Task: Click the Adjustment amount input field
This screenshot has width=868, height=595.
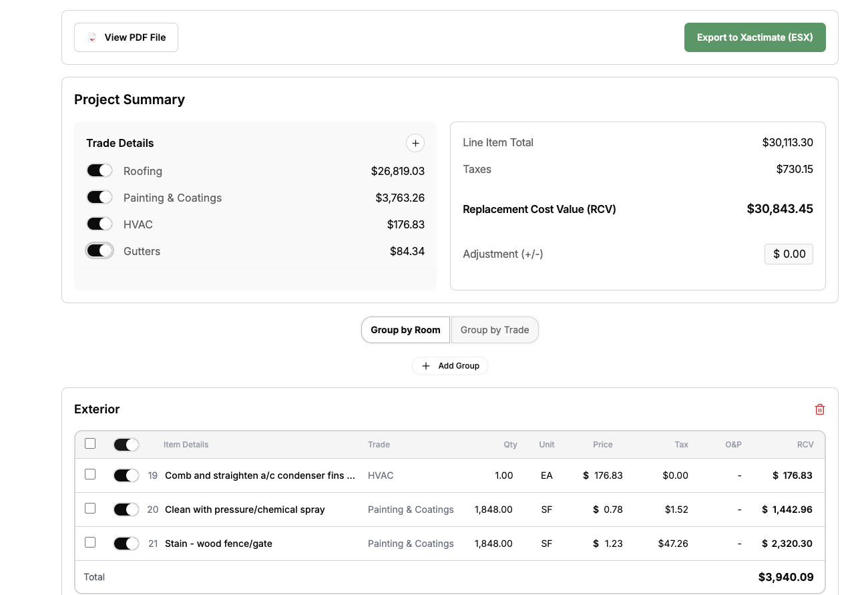Action: (x=789, y=254)
